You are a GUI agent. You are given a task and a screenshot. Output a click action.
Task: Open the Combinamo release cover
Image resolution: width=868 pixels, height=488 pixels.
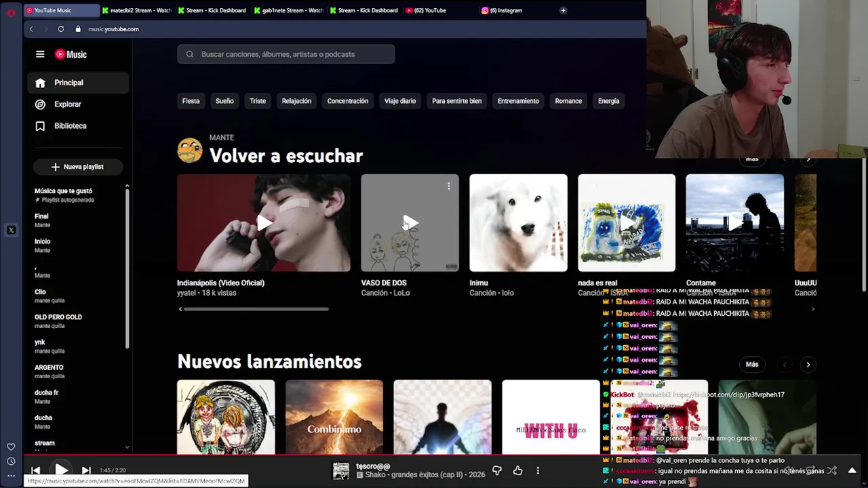334,418
